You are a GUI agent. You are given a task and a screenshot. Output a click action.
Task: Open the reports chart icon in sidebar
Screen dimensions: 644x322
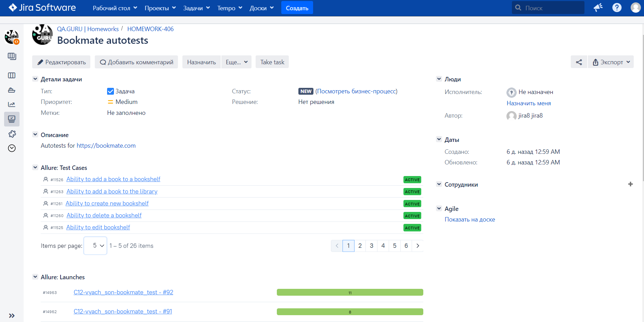pyautogui.click(x=12, y=104)
